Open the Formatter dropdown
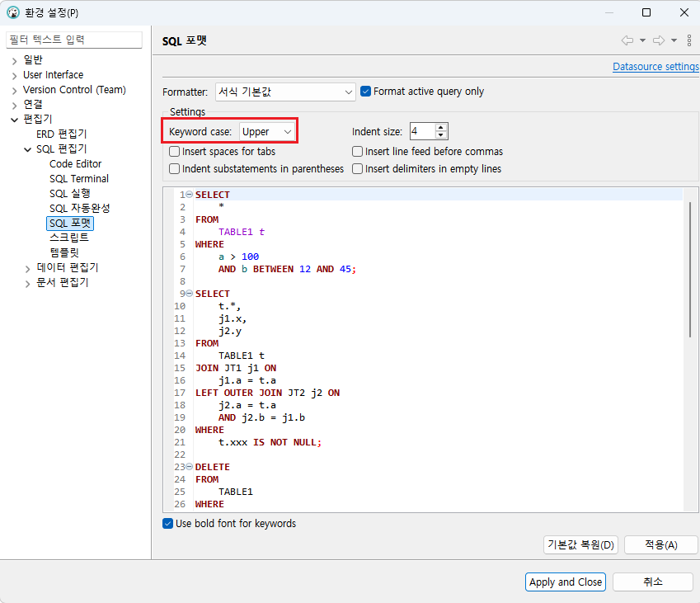This screenshot has height=603, width=700. (285, 92)
